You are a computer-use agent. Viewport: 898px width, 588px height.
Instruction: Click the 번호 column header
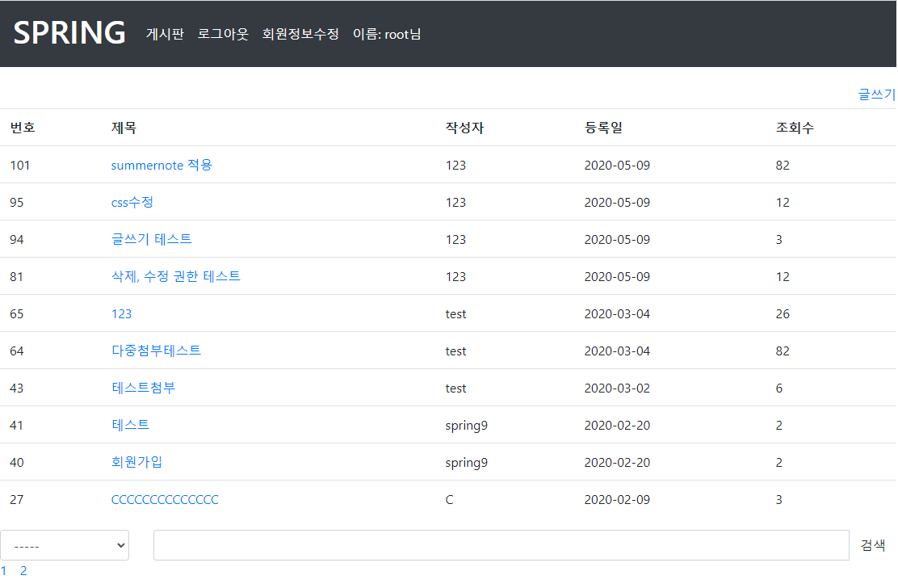click(23, 128)
